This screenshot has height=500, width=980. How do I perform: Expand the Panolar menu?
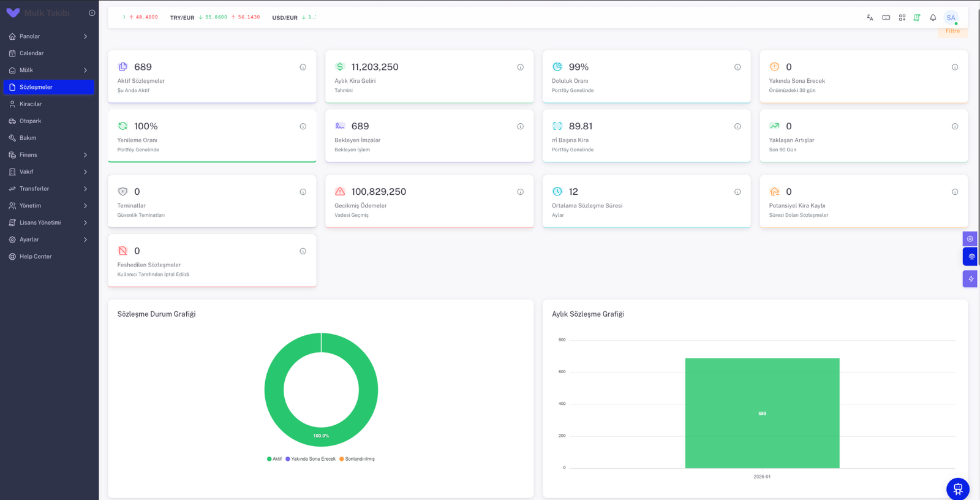pyautogui.click(x=49, y=36)
